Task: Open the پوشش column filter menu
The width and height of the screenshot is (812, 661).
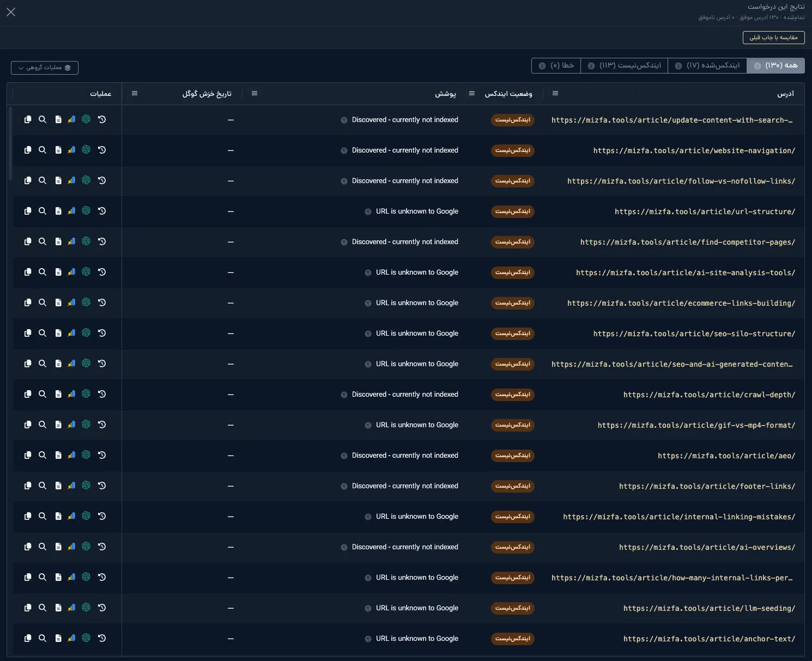Action: click(254, 94)
